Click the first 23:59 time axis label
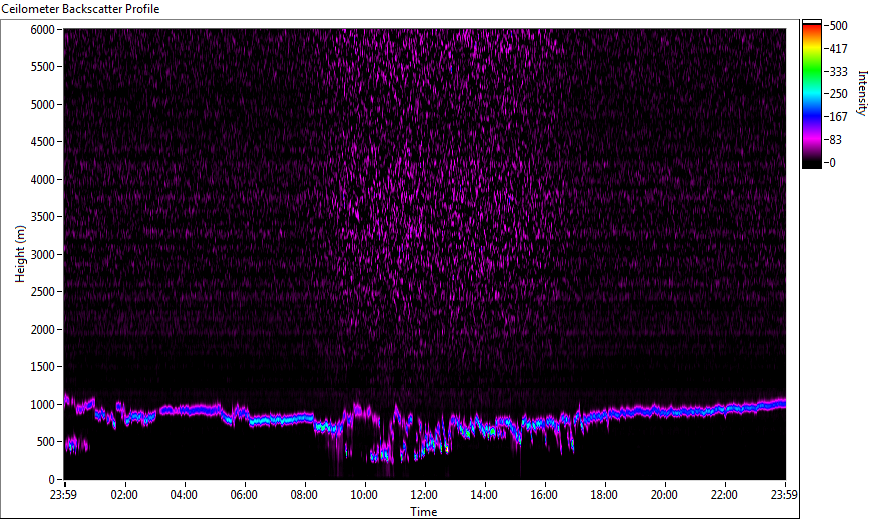872x519 pixels. coord(63,495)
